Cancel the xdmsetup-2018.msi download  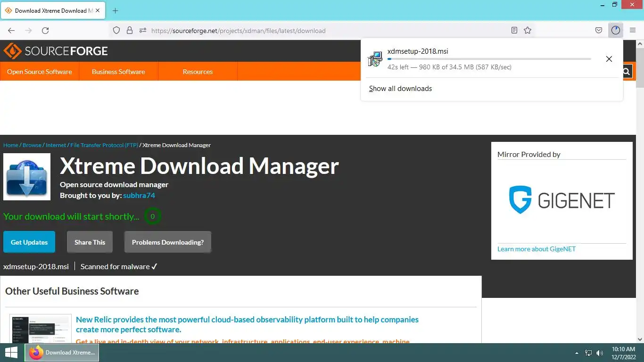609,59
